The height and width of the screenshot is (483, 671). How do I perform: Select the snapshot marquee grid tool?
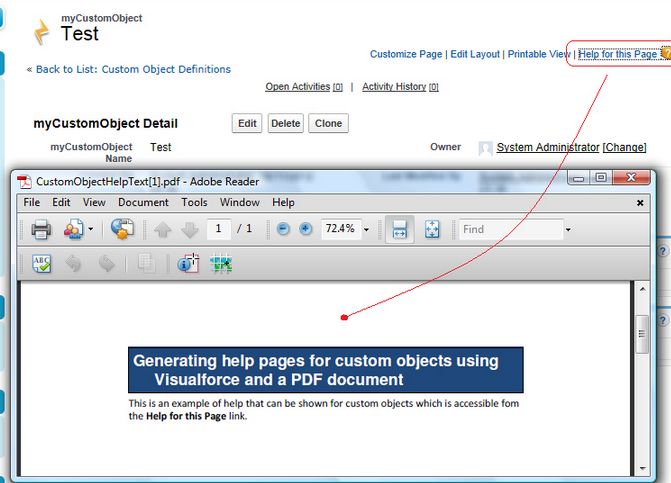click(x=221, y=264)
